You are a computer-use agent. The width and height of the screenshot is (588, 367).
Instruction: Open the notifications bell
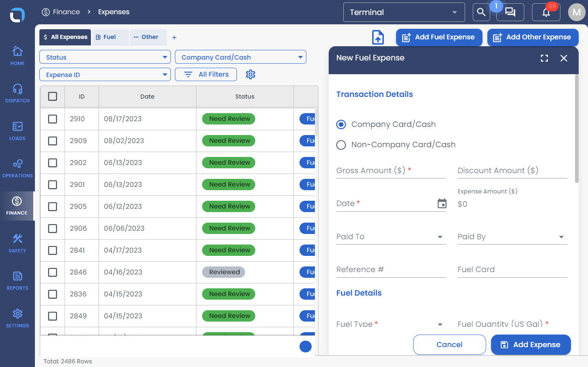point(546,12)
